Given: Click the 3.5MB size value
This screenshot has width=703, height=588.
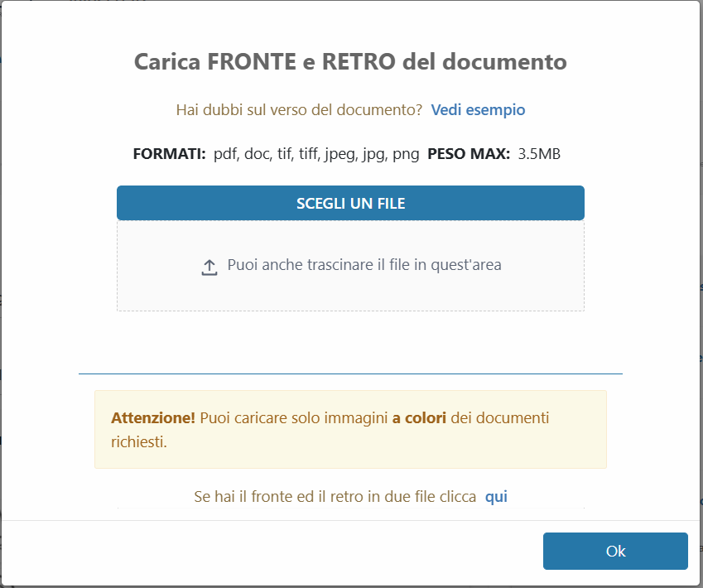Looking at the screenshot, I should click(539, 154).
